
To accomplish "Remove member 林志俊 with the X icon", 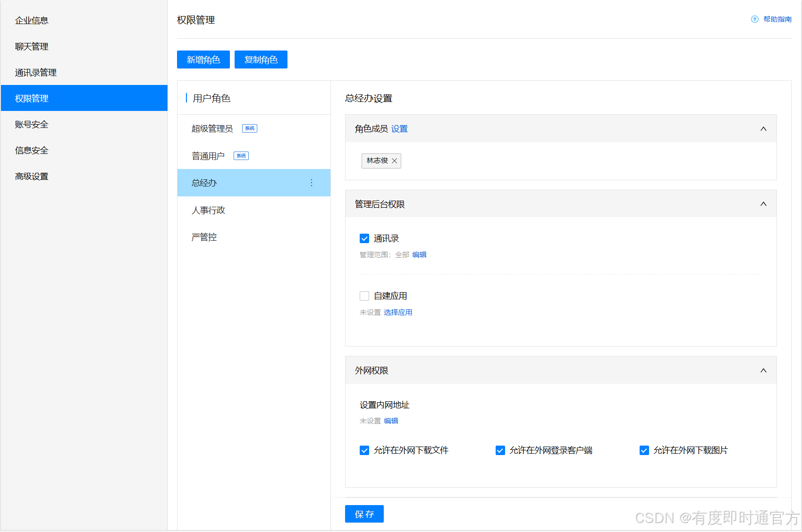I will click(x=395, y=160).
